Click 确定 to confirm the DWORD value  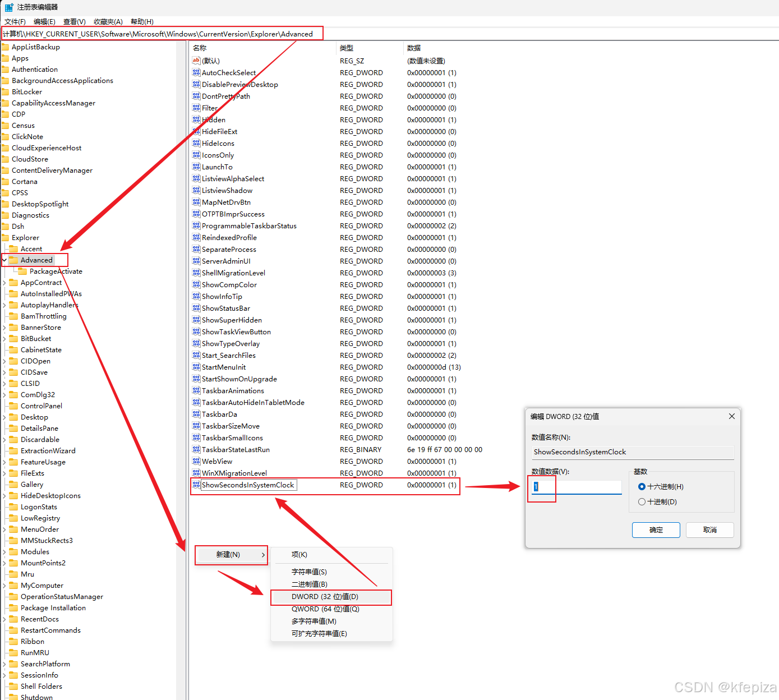click(x=656, y=530)
